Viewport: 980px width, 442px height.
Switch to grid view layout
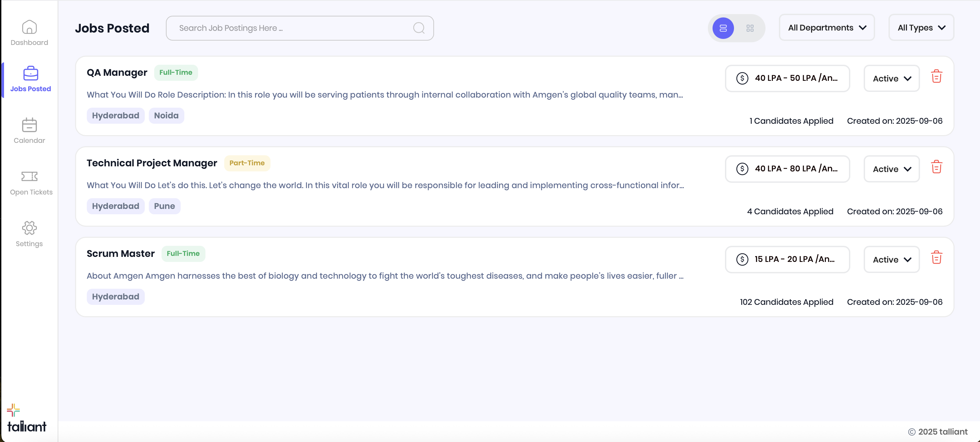pyautogui.click(x=750, y=28)
